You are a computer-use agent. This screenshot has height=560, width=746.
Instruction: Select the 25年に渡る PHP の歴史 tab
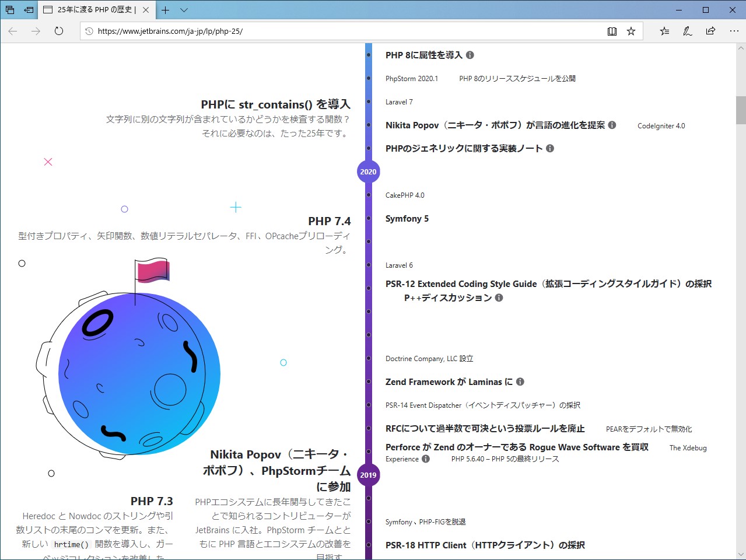pyautogui.click(x=93, y=9)
